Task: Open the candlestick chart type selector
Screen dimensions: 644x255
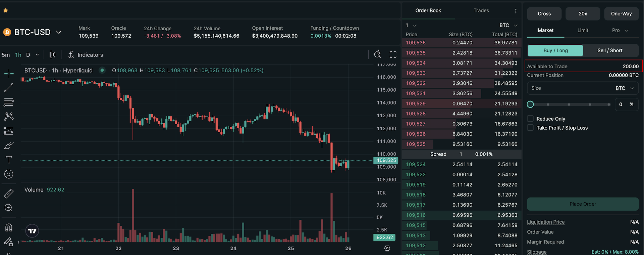Action: pyautogui.click(x=53, y=55)
